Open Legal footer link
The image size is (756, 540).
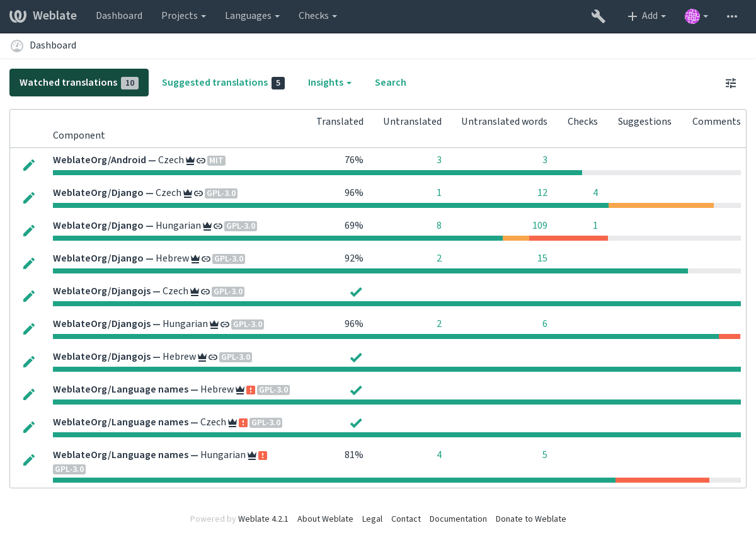pos(372,519)
